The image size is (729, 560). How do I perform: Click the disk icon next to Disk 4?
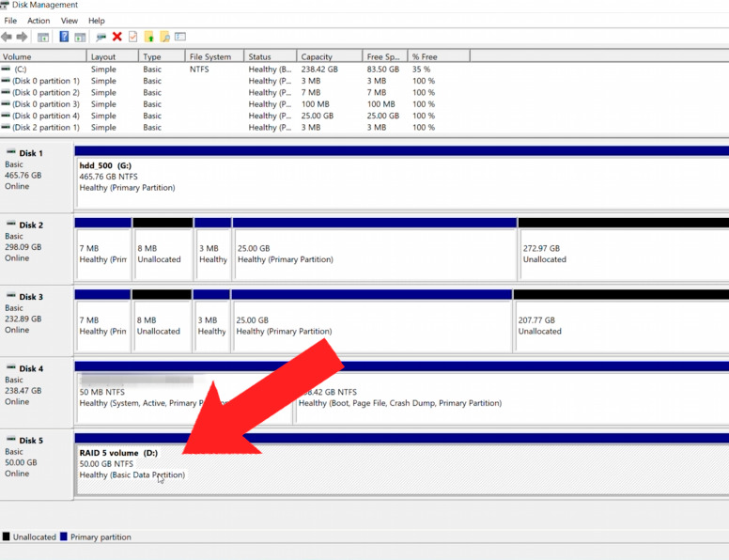tap(10, 367)
